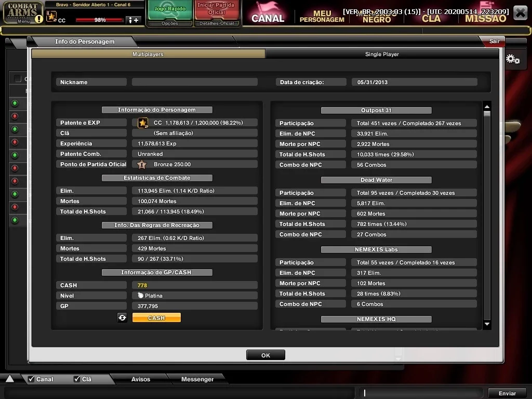The width and height of the screenshot is (532, 399).
Task: Click the CC rank star in Patente e EXP
Action: click(x=143, y=123)
